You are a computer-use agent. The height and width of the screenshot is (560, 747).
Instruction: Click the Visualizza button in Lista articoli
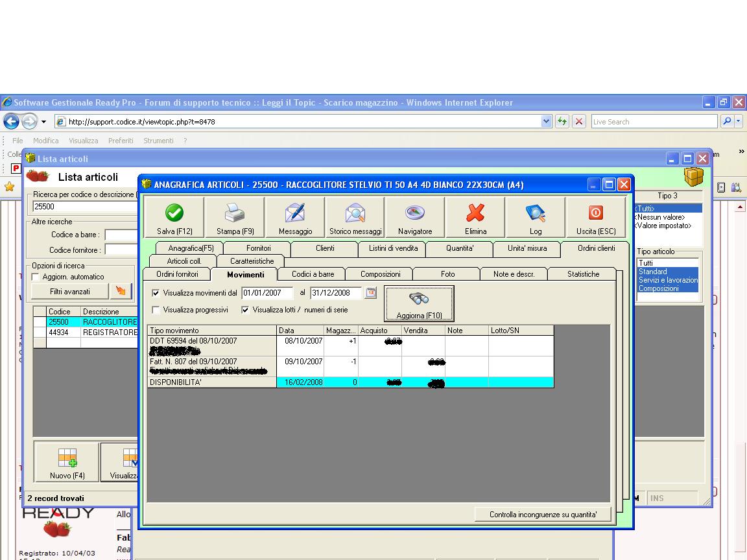coord(120,462)
